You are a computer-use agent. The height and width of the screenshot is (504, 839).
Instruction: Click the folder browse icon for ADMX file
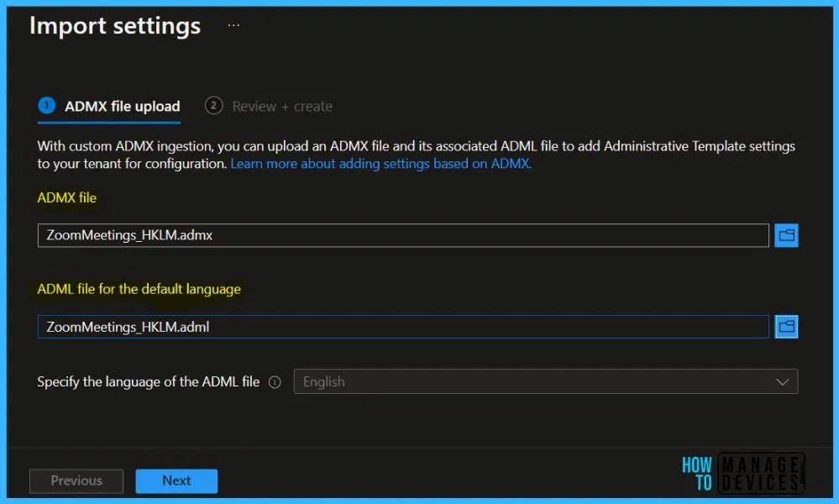[x=786, y=236]
